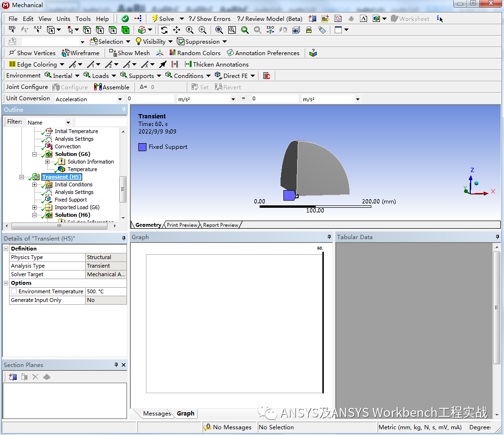504x435 pixels.
Task: Click the Fixed Support blue legend swatch
Action: pyautogui.click(x=142, y=147)
